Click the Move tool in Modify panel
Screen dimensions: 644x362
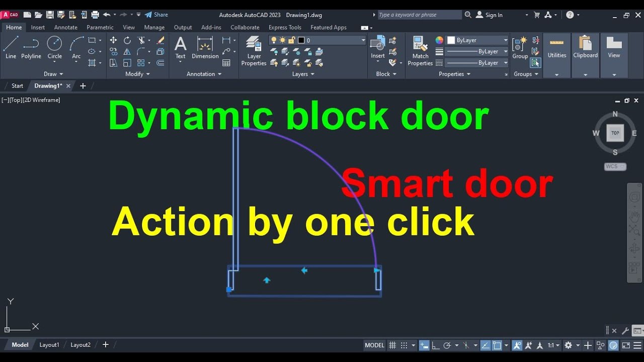tap(113, 40)
